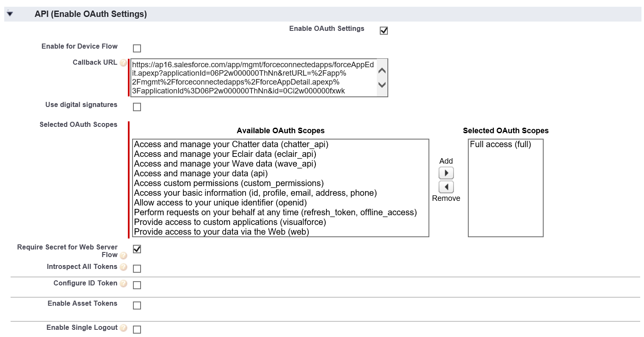
Task: Open help for Introspect All Tokens
Action: pos(123,267)
